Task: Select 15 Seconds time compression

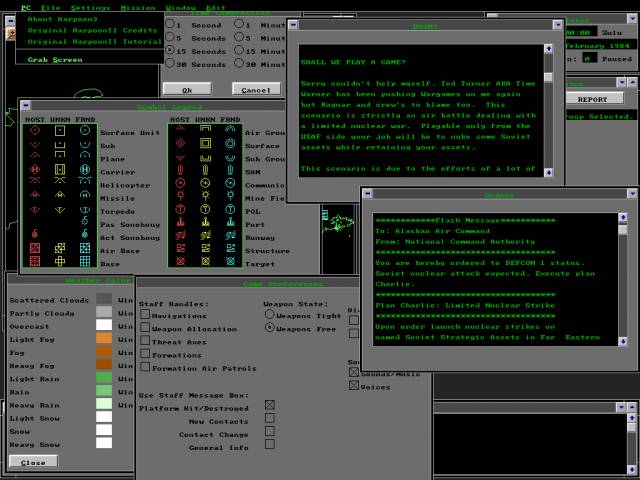Action: click(x=170, y=50)
